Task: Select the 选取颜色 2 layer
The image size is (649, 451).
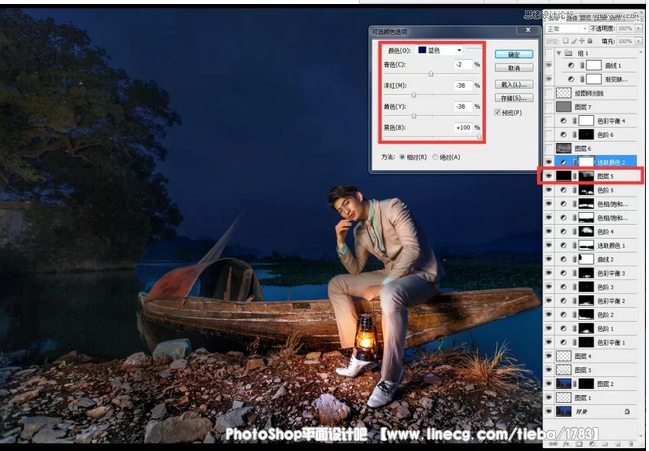Action: tap(596, 162)
